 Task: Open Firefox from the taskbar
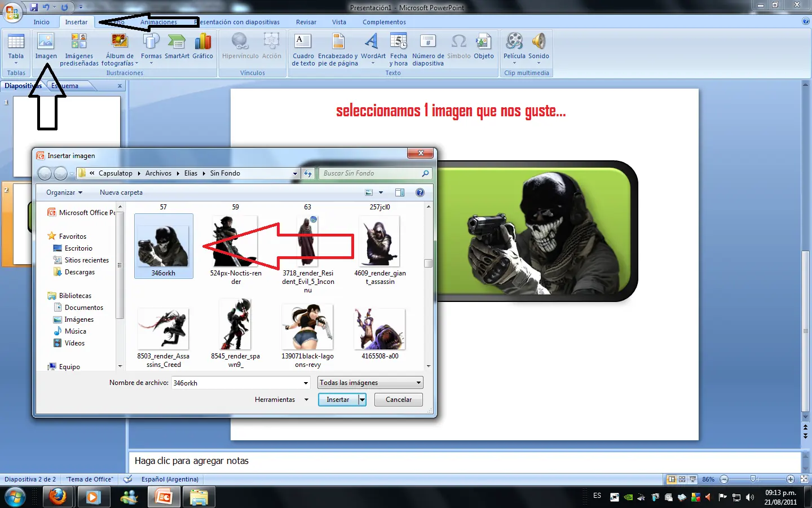(57, 497)
